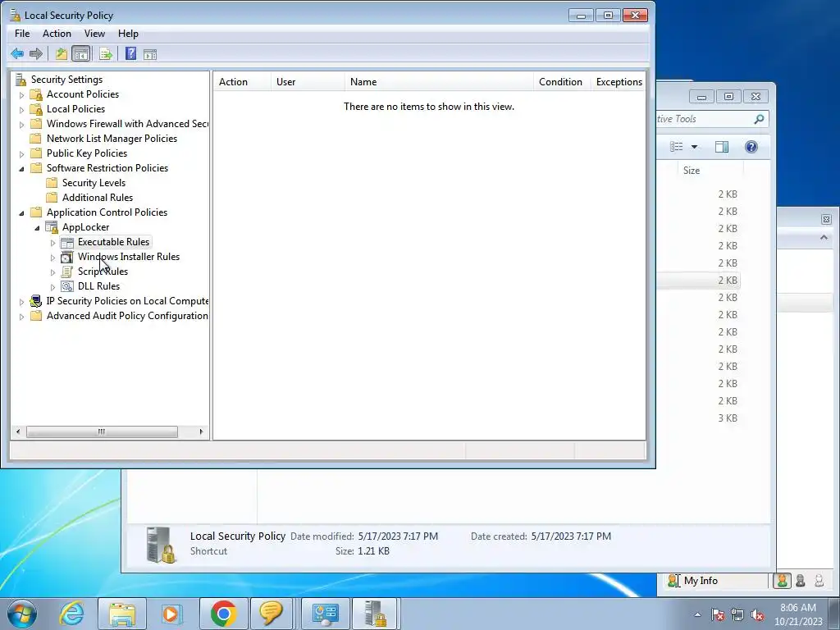The image size is (840, 630).
Task: Click the Action Center flag tray icon
Action: pyautogui.click(x=718, y=614)
